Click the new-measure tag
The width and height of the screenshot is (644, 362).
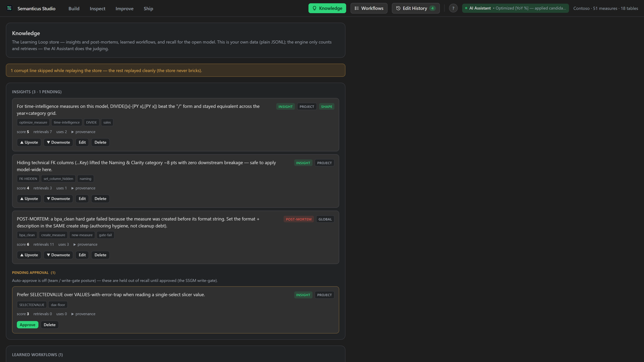[x=82, y=235]
